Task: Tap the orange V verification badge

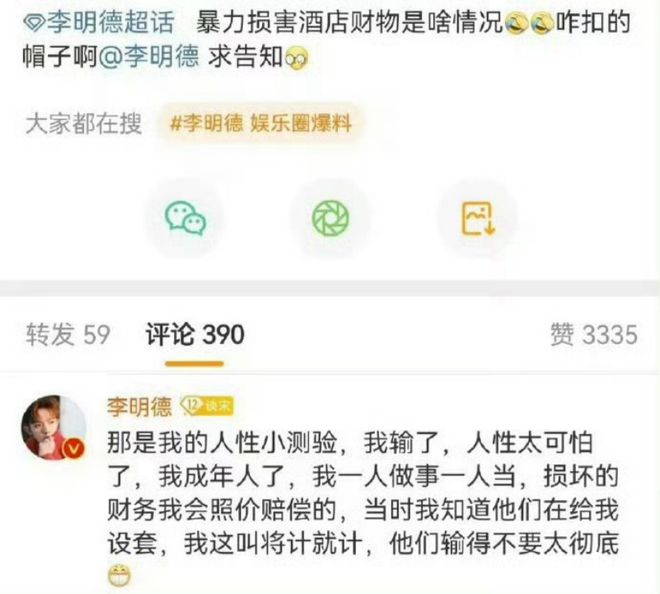Action: 73,449
